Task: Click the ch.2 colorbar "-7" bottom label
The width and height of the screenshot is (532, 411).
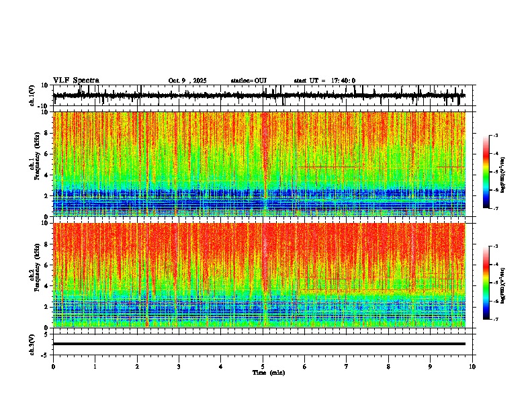Action: [496, 320]
